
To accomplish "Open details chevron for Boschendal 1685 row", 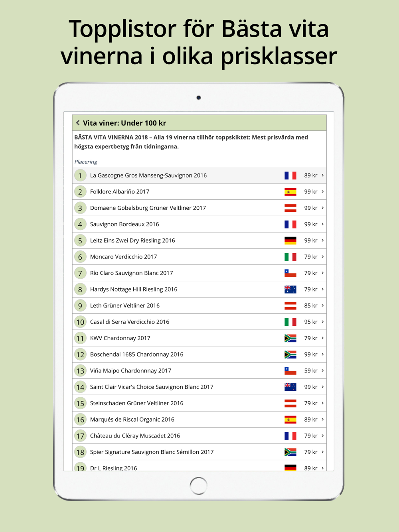I will [322, 355].
